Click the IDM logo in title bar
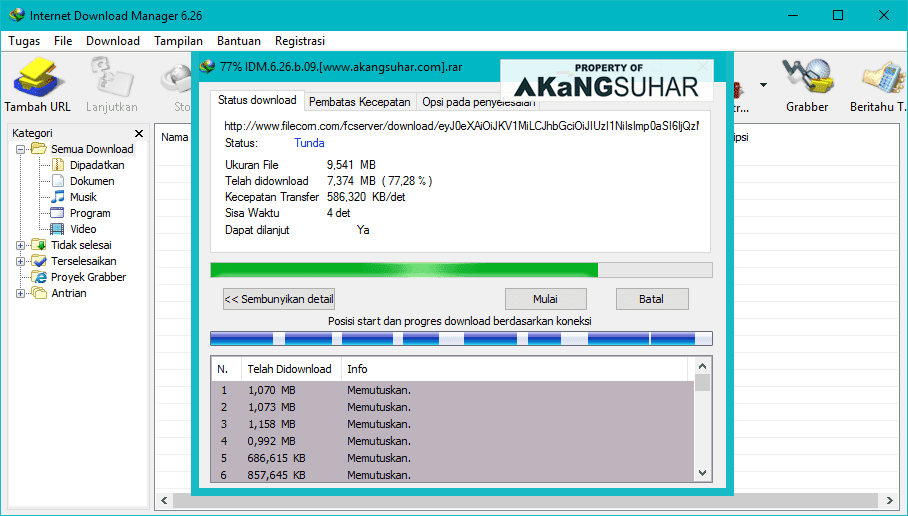The image size is (908, 516). tap(17, 16)
